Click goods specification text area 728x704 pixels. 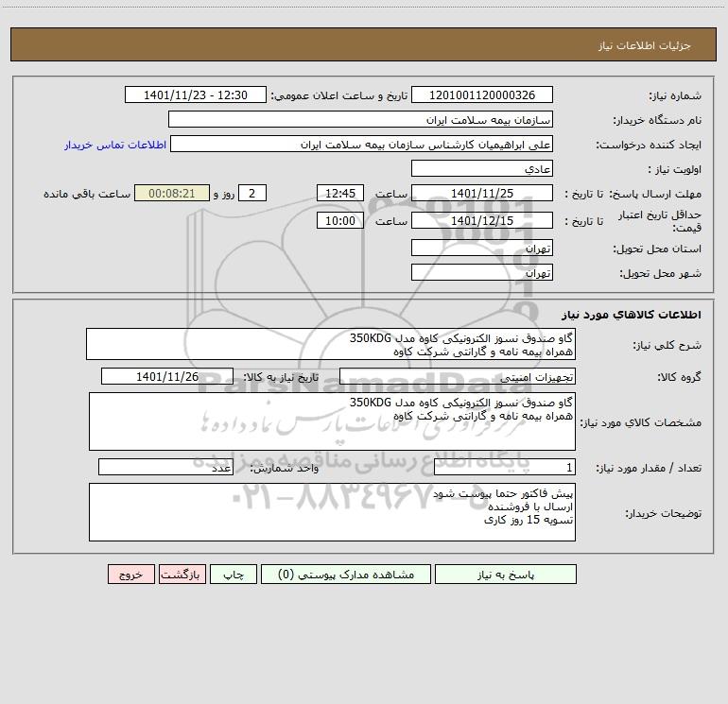click(x=332, y=421)
